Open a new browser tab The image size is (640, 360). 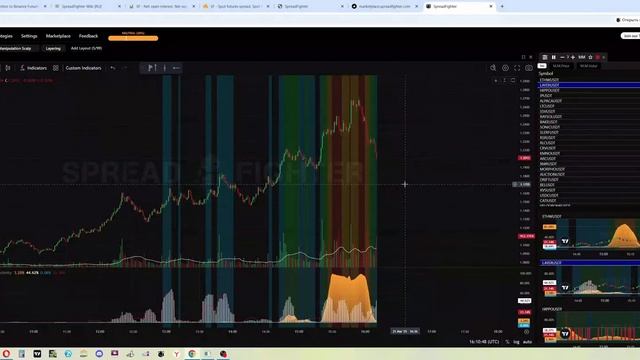pyautogui.click(x=502, y=7)
